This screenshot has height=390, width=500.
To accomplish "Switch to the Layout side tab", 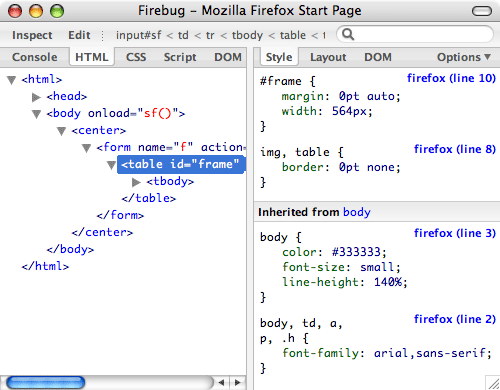I will [328, 57].
